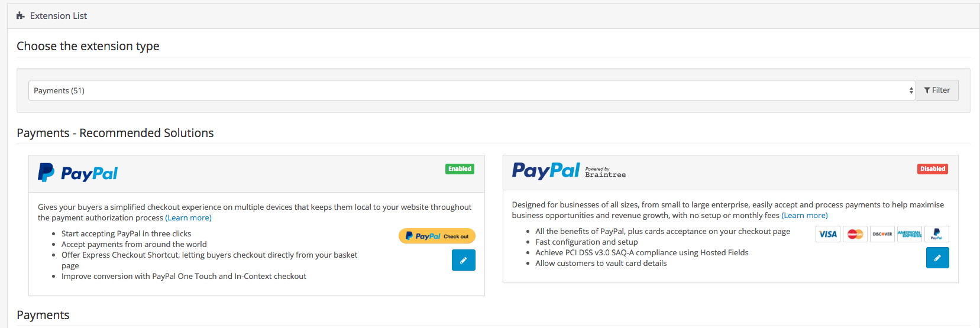The image size is (980, 328).
Task: Edit the PayPal Express Checkout extension
Action: [x=464, y=260]
